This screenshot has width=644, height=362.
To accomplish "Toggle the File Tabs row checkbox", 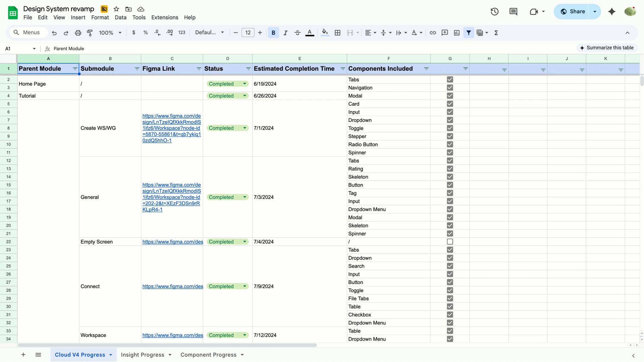I will [x=450, y=298].
